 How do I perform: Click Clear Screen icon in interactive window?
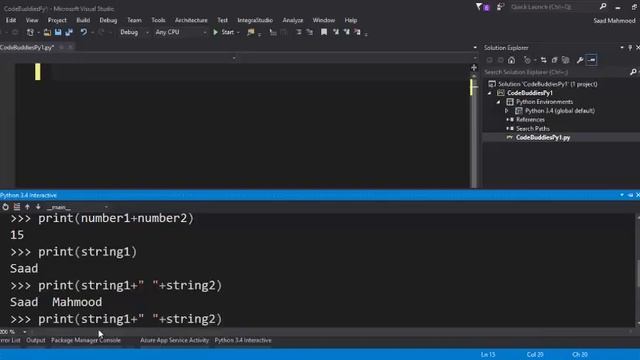[17, 207]
